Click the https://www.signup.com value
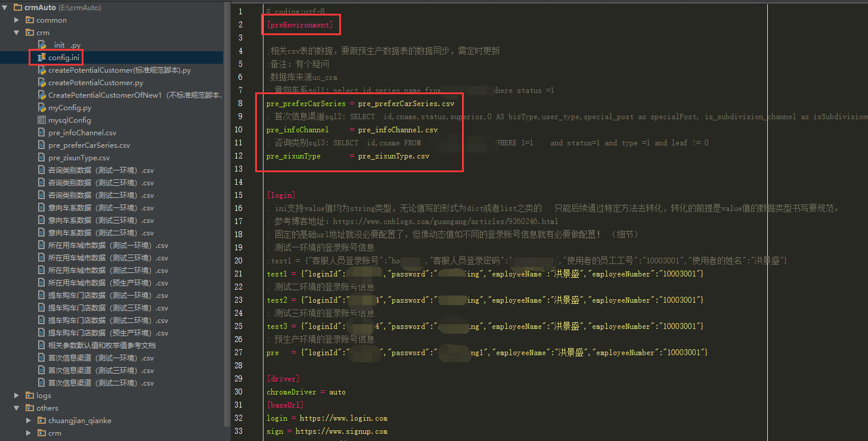Image resolution: width=868 pixels, height=441 pixels. [x=341, y=431]
